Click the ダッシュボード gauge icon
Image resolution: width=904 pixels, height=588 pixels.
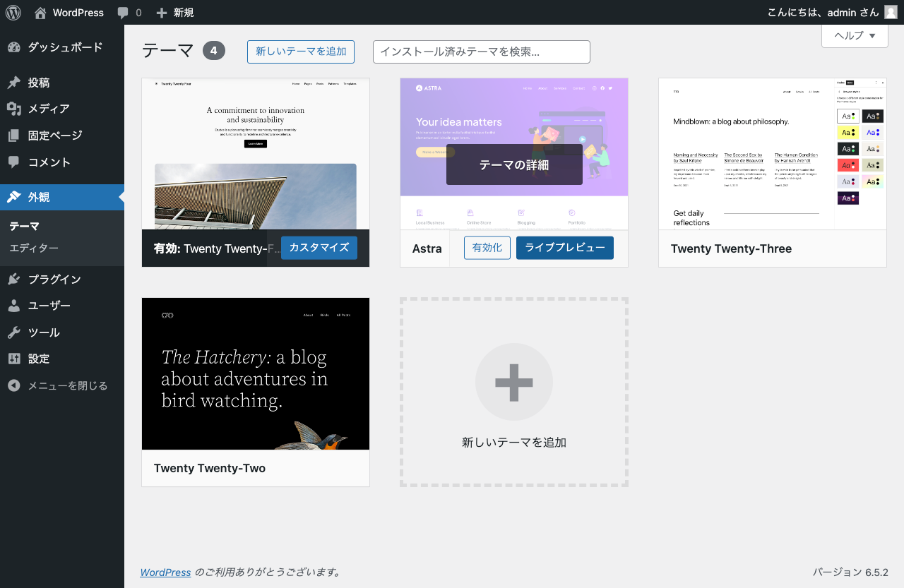tap(14, 47)
